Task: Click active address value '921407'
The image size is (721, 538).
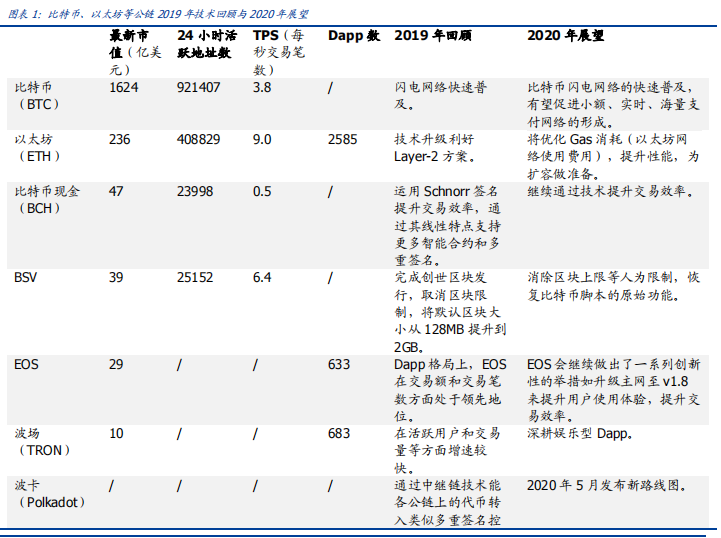Action: click(199, 87)
